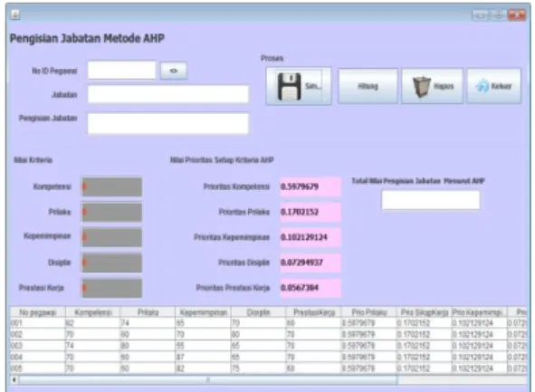Click Kompetensi cell 82 in row 001

tap(93, 322)
